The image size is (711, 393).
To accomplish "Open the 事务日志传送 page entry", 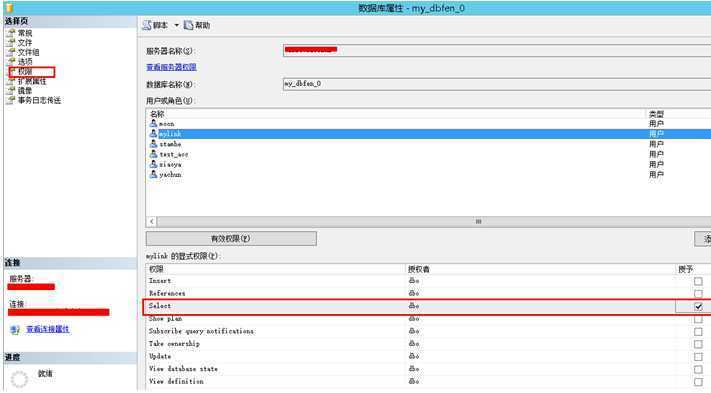I will pos(39,100).
